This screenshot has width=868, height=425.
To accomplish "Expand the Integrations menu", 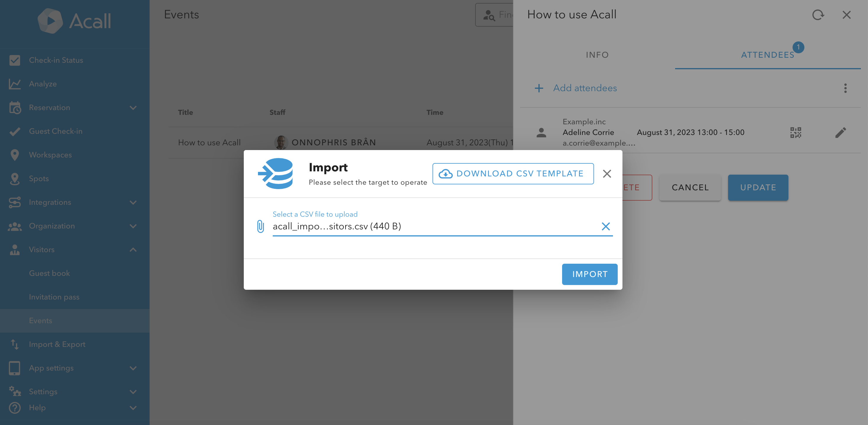I will coord(133,202).
